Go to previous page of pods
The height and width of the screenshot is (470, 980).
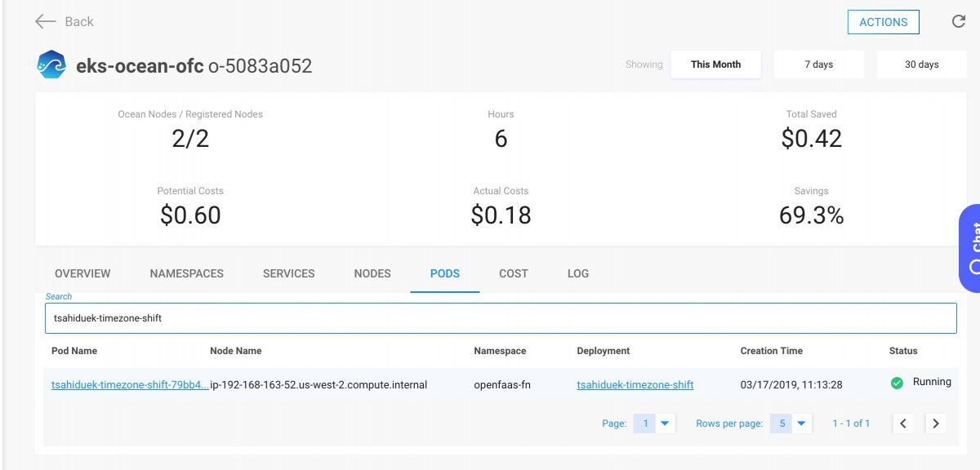coord(902,423)
